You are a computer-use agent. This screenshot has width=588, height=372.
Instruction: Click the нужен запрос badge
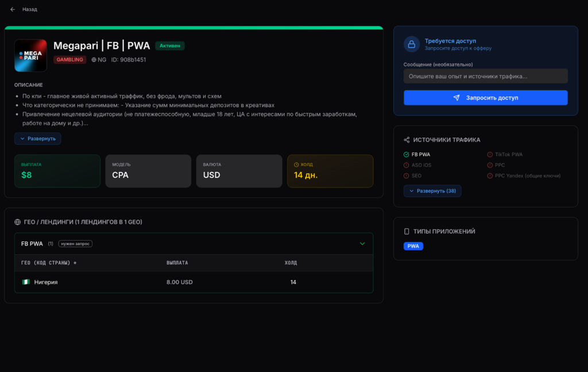75,244
